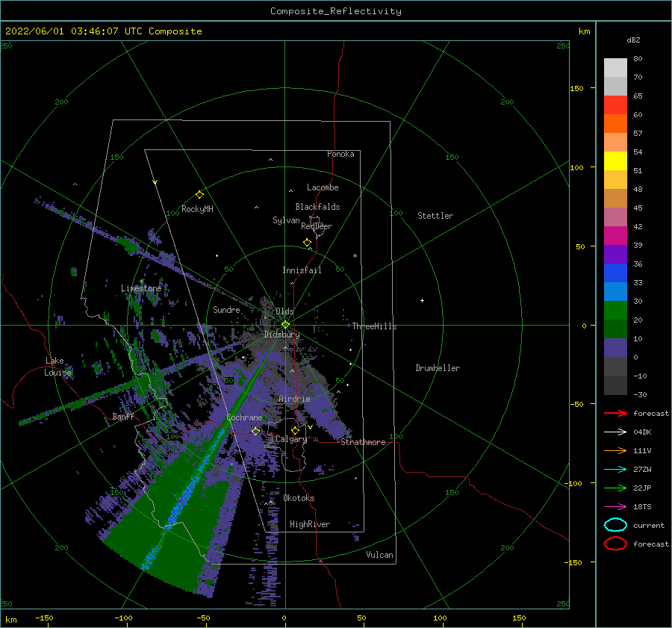Image resolution: width=672 pixels, height=628 pixels.
Task: Click the Ponoka town label
Action: coord(340,154)
